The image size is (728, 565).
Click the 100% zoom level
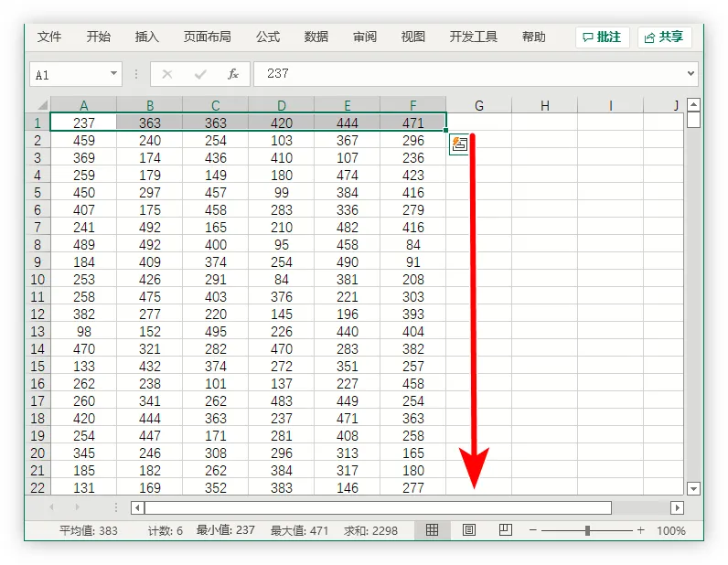(671, 530)
